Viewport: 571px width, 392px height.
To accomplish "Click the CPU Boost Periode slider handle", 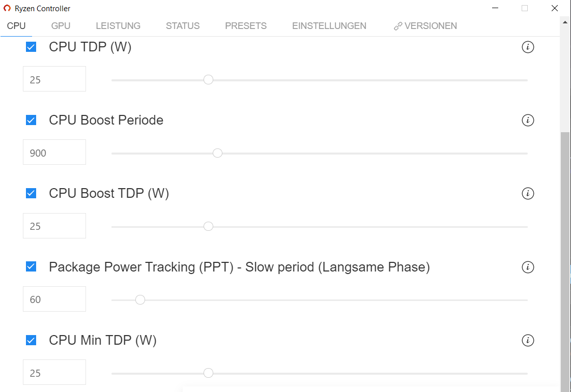I will coord(217,153).
